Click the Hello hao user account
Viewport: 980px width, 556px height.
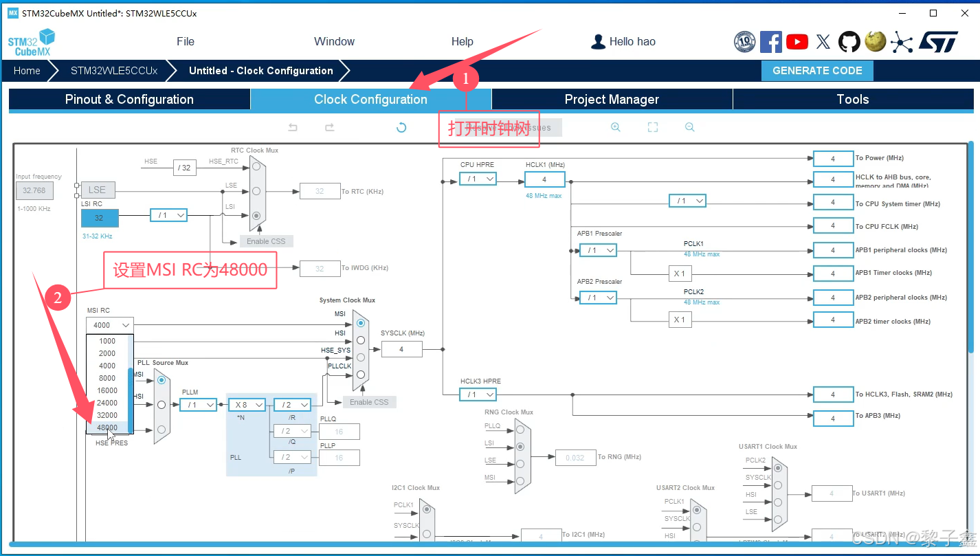(x=623, y=42)
